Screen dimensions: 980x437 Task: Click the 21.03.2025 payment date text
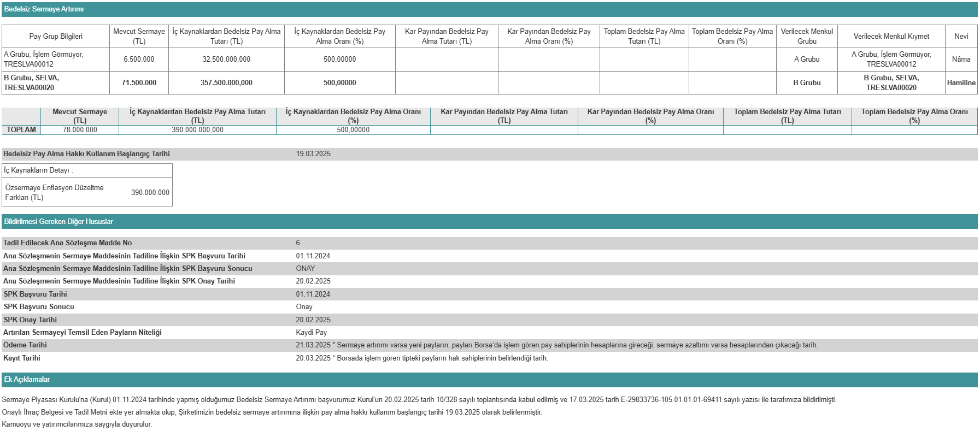[557, 345]
